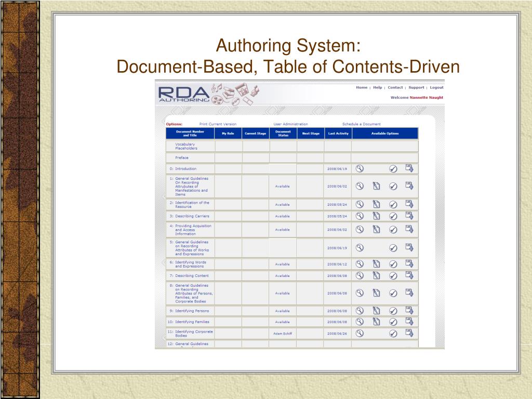The image size is (532, 399).
Task: Click the "10: Identifying Families" title
Action: pyautogui.click(x=188, y=322)
